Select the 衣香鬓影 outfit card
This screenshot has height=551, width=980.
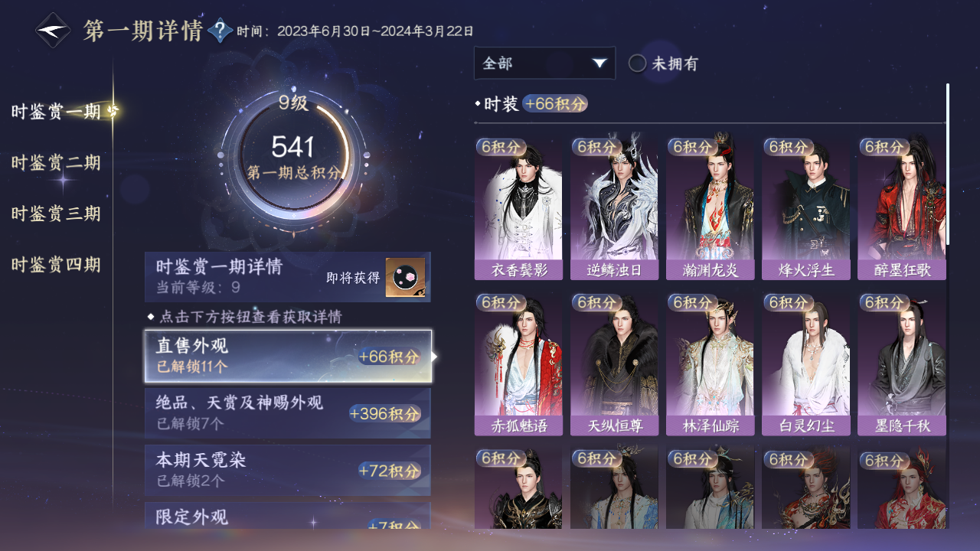[518, 209]
